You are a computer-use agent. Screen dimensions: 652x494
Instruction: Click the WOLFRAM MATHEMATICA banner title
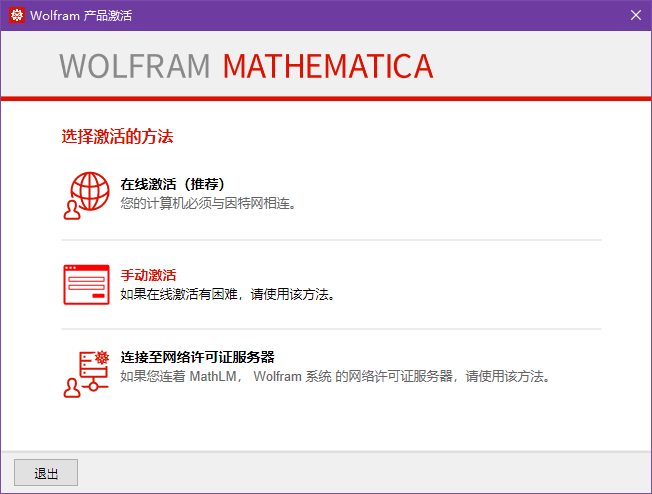[246, 66]
